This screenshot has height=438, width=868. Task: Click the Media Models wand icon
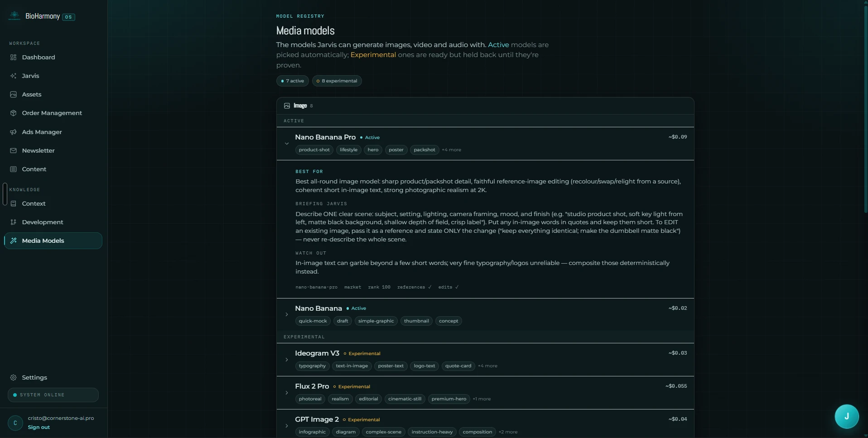13,241
